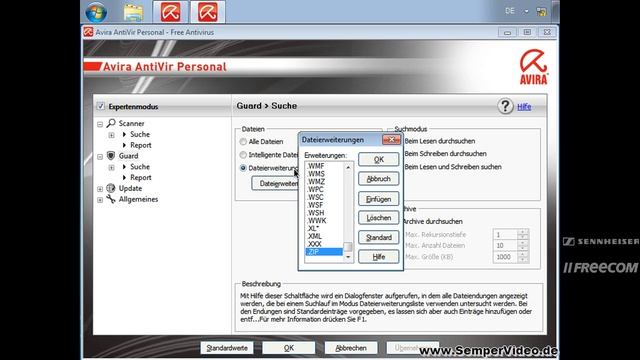
Task: Click the help question mark icon
Action: coord(505,106)
